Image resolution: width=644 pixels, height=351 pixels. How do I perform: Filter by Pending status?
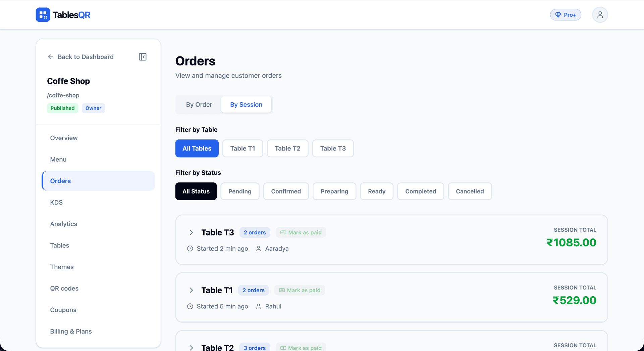240,191
